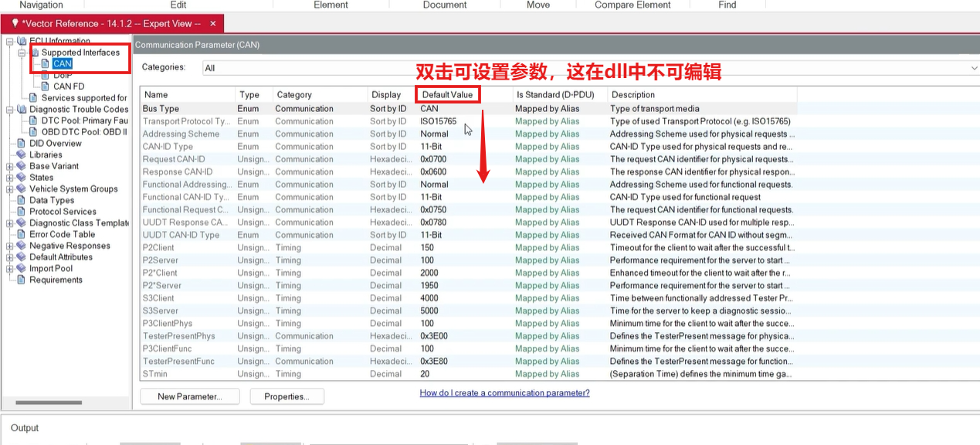Image resolution: width=980 pixels, height=445 pixels.
Task: Click the Libraries stacked-layers icon
Action: tap(22, 155)
